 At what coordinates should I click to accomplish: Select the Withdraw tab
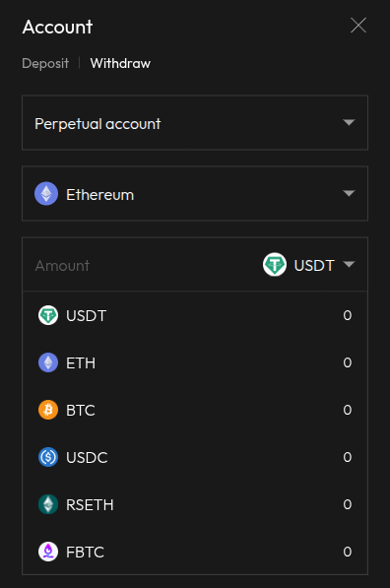120,63
